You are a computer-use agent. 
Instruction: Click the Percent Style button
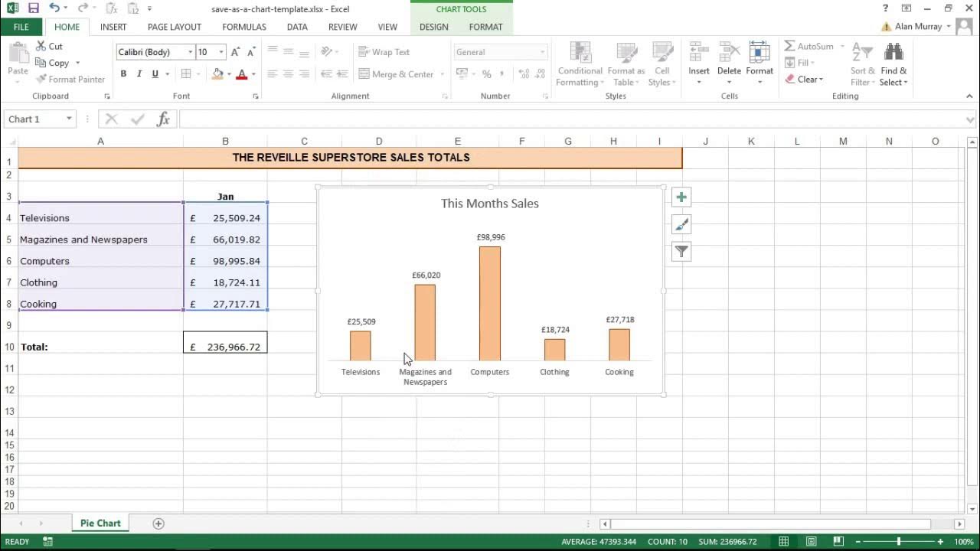pos(486,74)
